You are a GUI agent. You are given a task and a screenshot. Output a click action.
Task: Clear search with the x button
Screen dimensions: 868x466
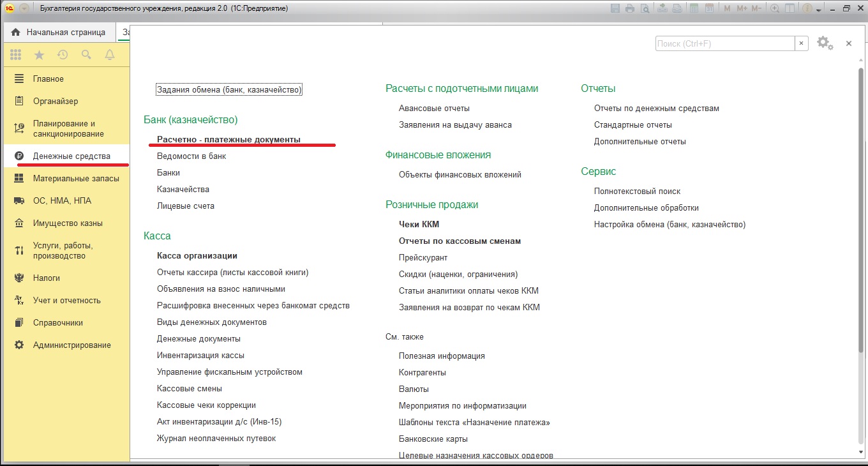point(802,43)
